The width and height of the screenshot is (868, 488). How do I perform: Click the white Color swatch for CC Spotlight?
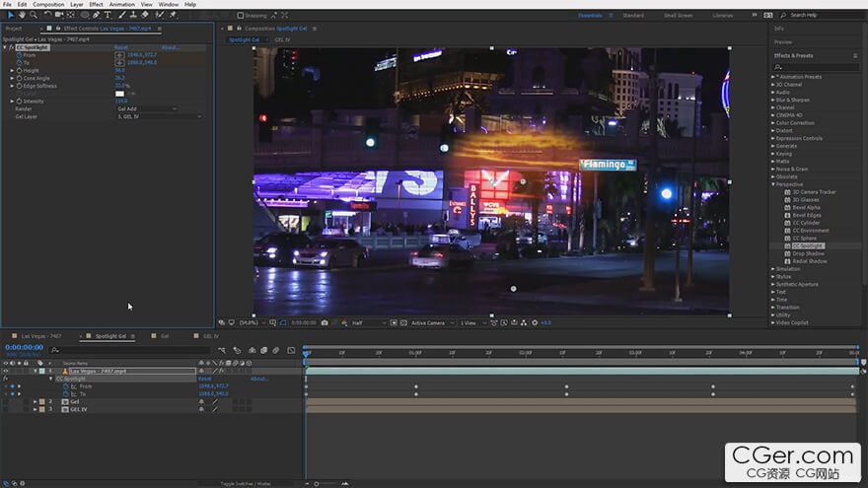(x=119, y=94)
